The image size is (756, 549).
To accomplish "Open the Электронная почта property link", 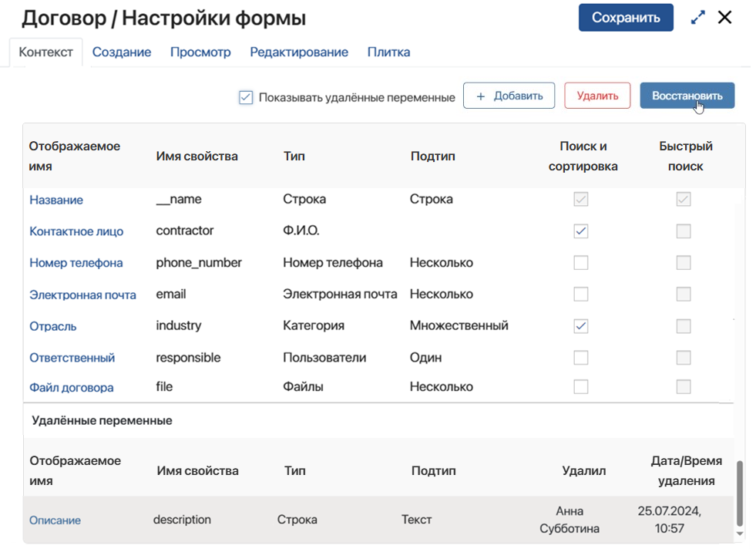I will 82,295.
